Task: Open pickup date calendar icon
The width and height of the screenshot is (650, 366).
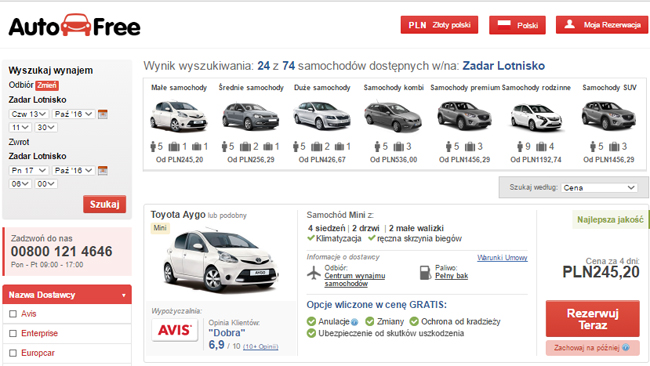Action: coord(103,114)
